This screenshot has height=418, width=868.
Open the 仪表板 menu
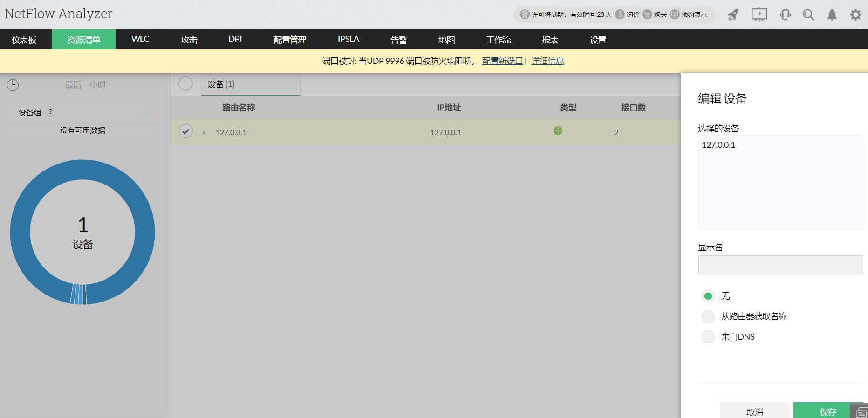(24, 40)
